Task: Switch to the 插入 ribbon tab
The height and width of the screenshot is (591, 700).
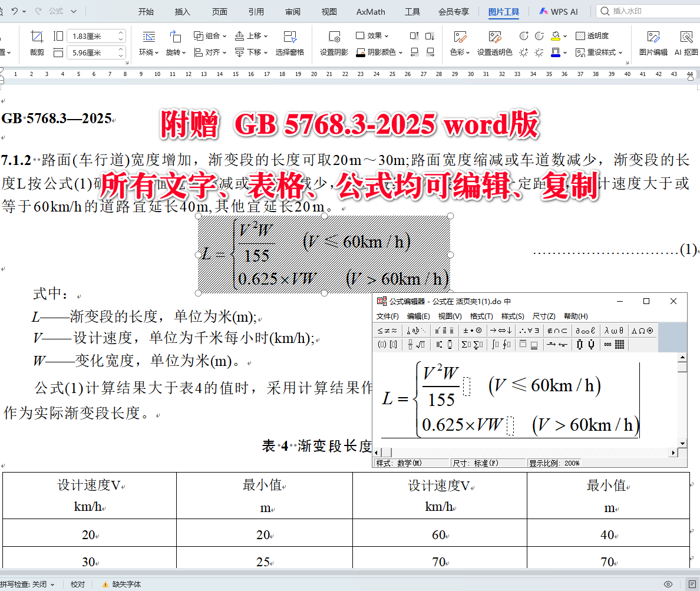Action: (x=181, y=11)
